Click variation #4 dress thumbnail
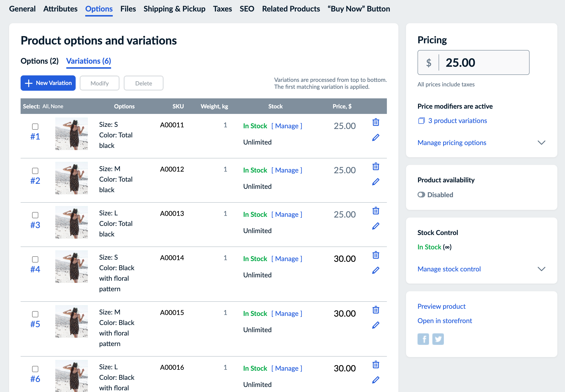 coord(71,266)
